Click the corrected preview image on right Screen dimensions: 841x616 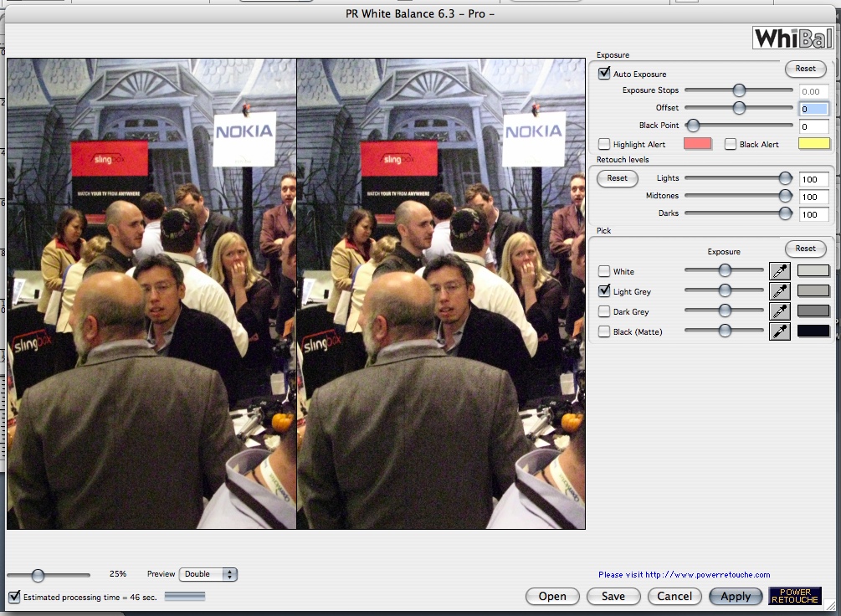441,293
